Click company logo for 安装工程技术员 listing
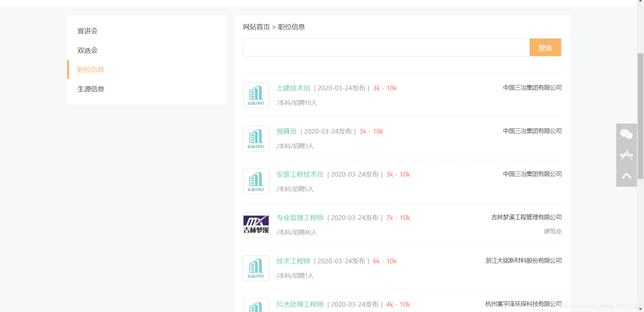 pos(256,182)
